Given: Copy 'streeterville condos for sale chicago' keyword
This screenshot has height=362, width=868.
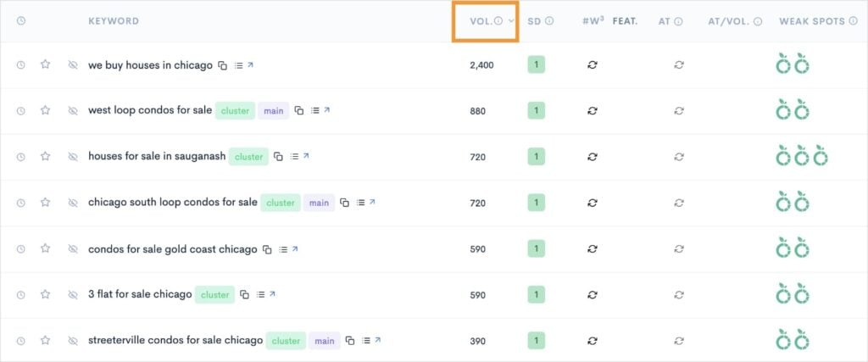Looking at the screenshot, I should pos(350,341).
